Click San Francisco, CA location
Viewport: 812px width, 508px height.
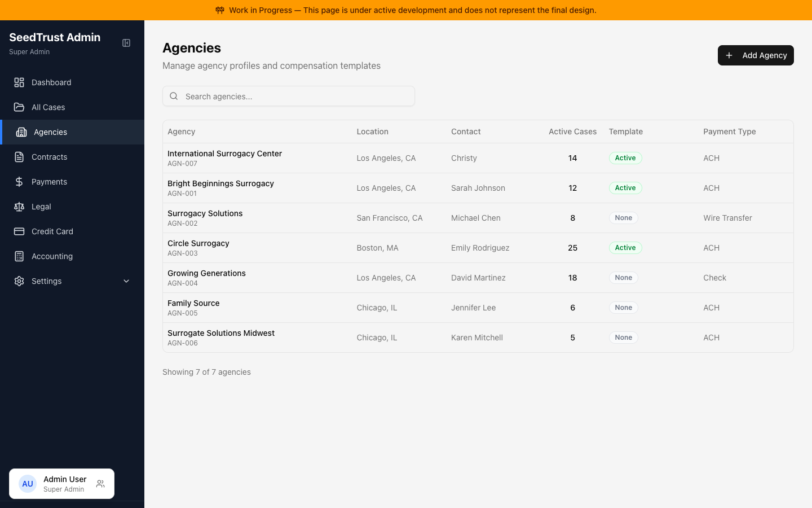pos(390,218)
